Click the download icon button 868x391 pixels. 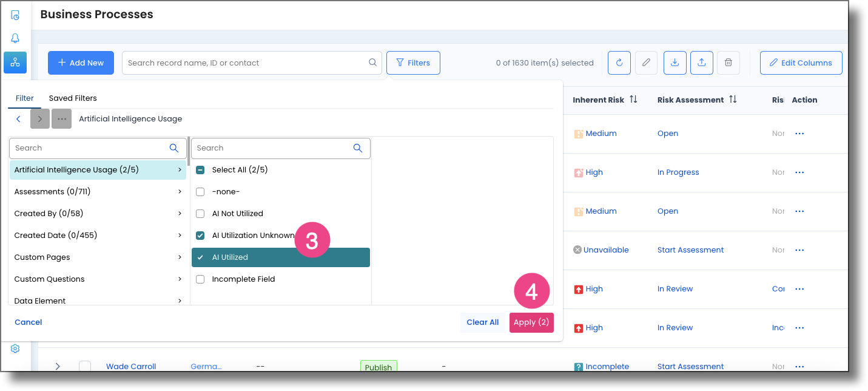(675, 63)
